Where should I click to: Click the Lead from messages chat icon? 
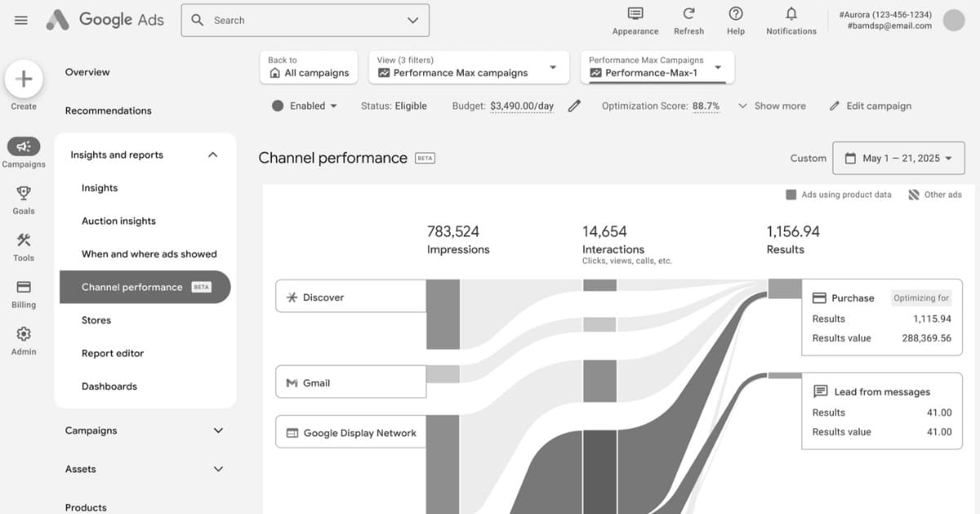coord(821,392)
